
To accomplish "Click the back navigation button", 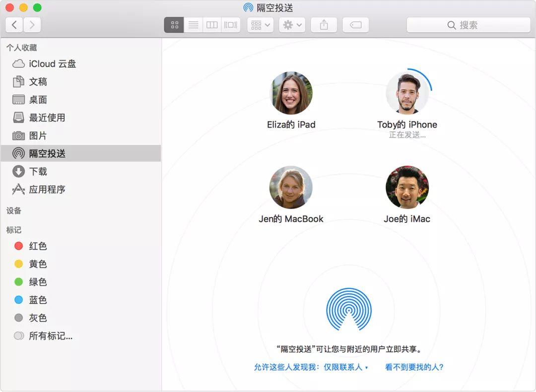I will (x=13, y=25).
